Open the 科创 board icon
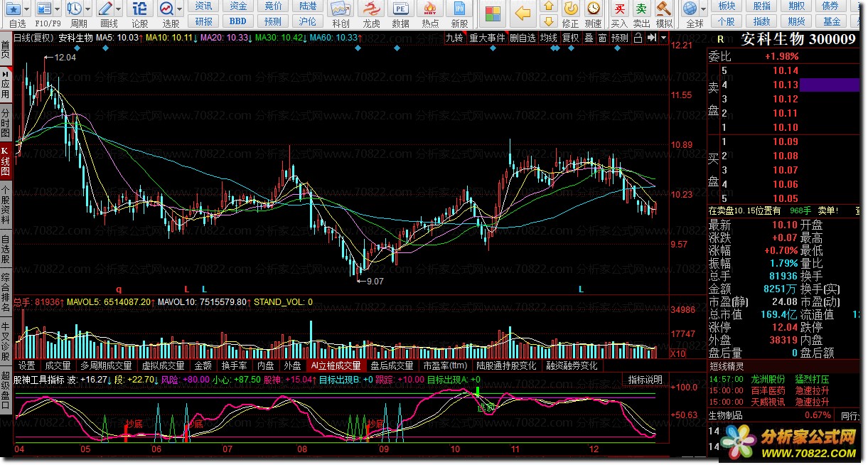Viewport: 868px width, 465px height. (341, 9)
